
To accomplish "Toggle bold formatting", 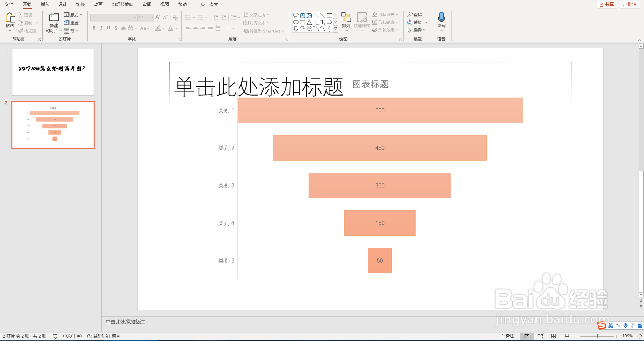I will 94,28.
